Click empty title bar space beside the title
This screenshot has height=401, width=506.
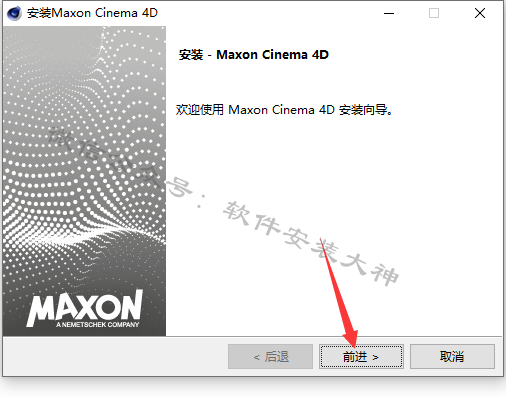point(267,13)
